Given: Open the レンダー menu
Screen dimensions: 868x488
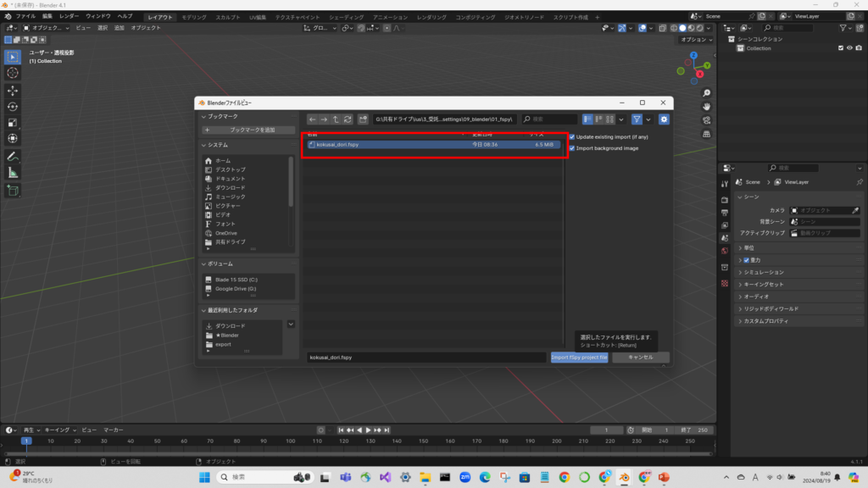Looking at the screenshot, I should (x=69, y=16).
